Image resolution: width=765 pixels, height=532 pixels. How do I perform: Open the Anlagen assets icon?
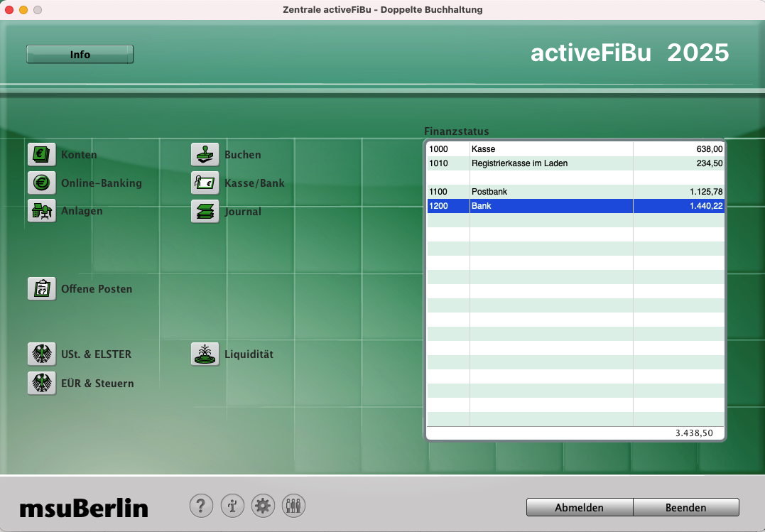42,212
